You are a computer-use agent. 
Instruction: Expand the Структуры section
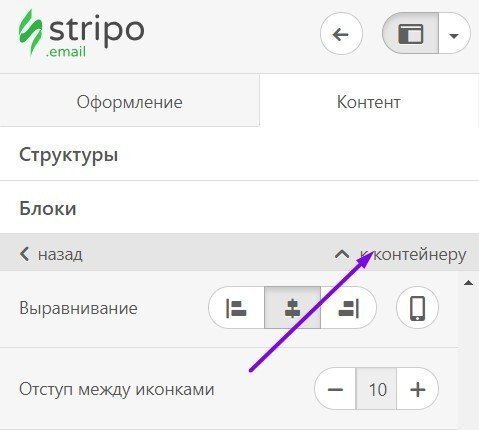tap(239, 155)
